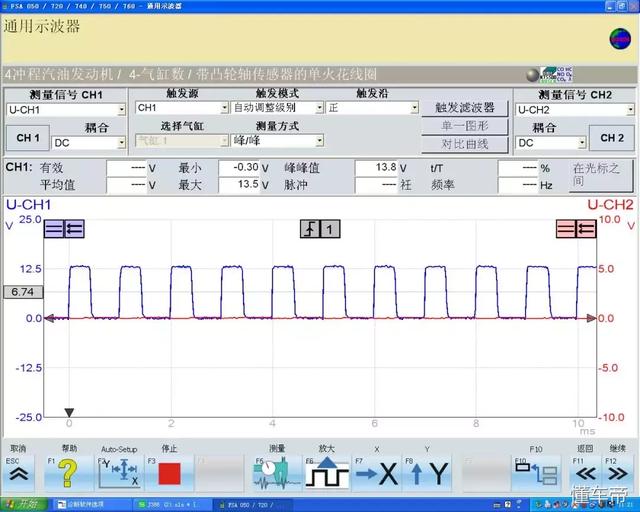This screenshot has height=512, width=640.
Task: Click the t/T percent value field
Action: click(x=518, y=167)
